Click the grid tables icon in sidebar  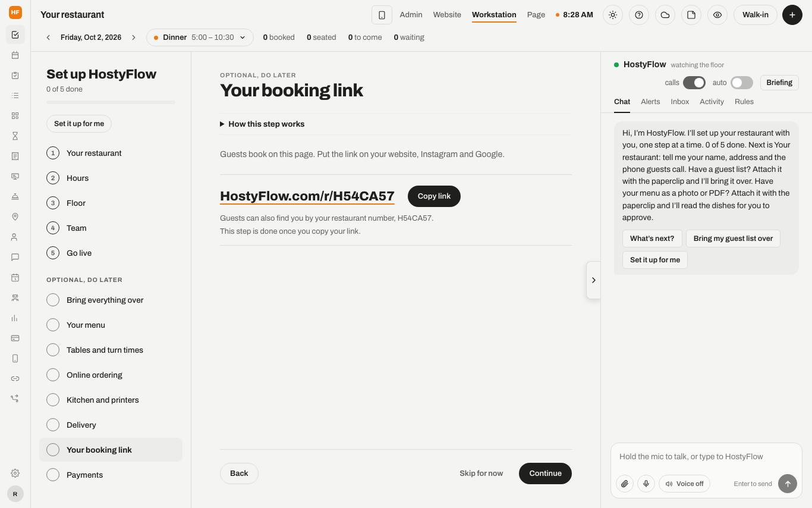tap(15, 116)
